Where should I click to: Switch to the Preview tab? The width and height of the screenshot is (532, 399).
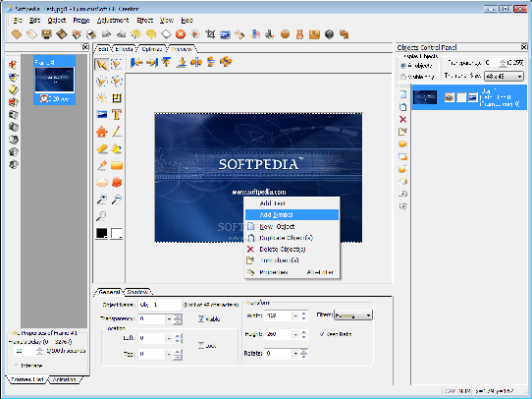click(x=182, y=49)
